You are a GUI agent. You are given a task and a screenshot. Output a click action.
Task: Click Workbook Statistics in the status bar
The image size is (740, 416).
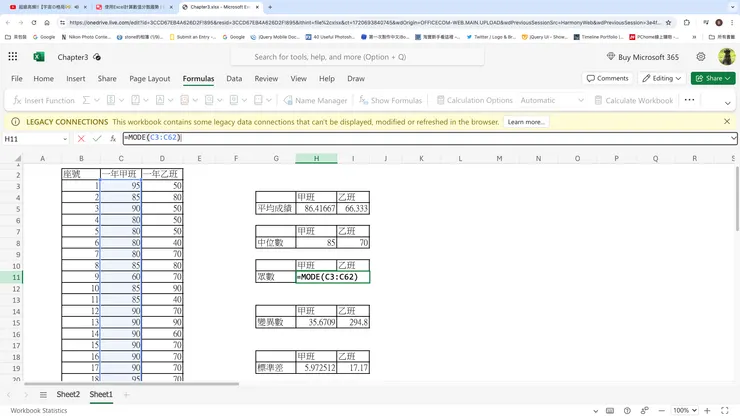39,410
